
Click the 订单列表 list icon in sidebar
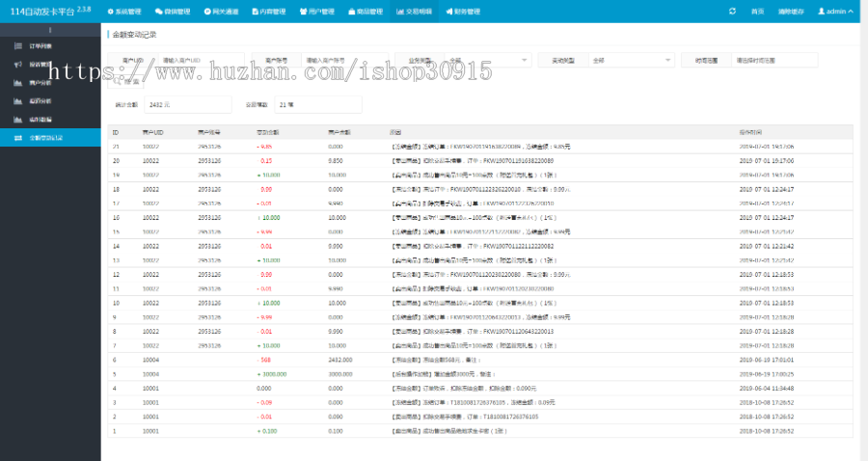click(x=18, y=45)
